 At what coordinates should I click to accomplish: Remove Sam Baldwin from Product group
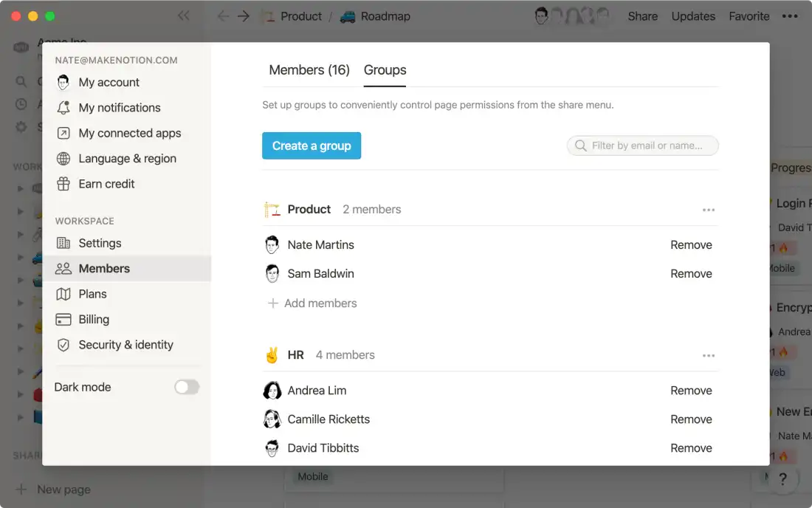(691, 273)
